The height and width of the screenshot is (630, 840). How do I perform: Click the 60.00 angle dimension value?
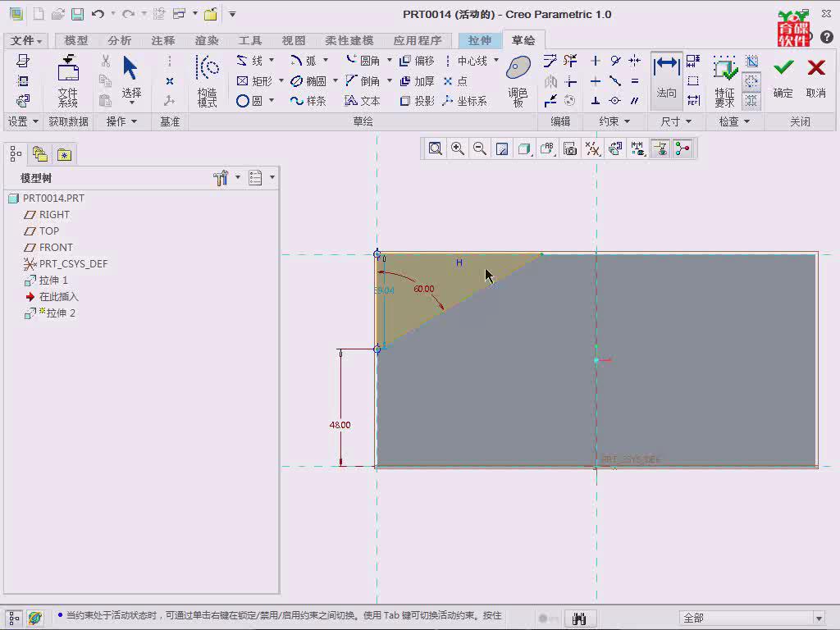[x=424, y=289]
